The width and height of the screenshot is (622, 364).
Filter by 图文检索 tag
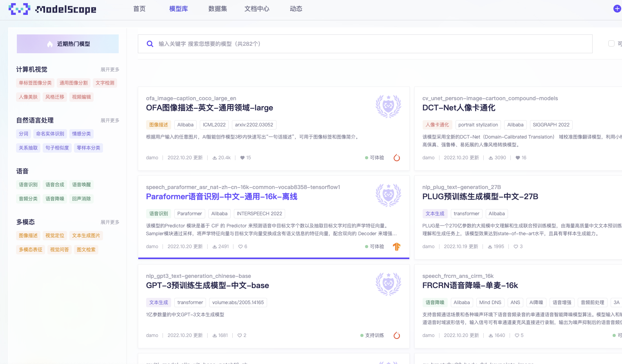(86, 250)
